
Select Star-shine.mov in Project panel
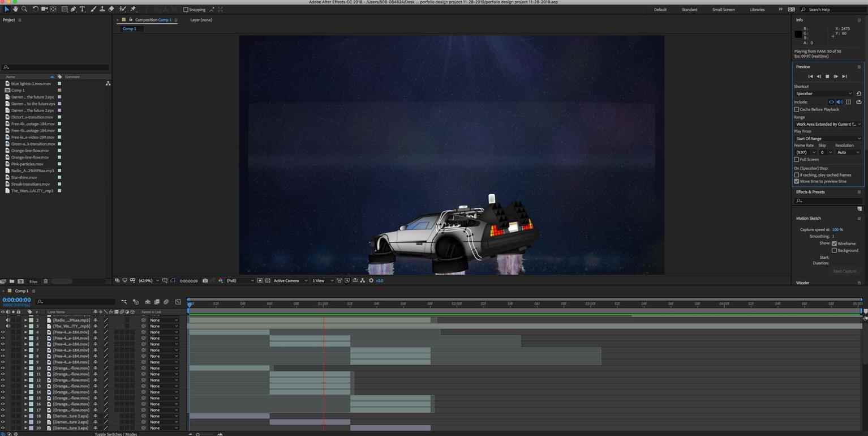tap(24, 177)
